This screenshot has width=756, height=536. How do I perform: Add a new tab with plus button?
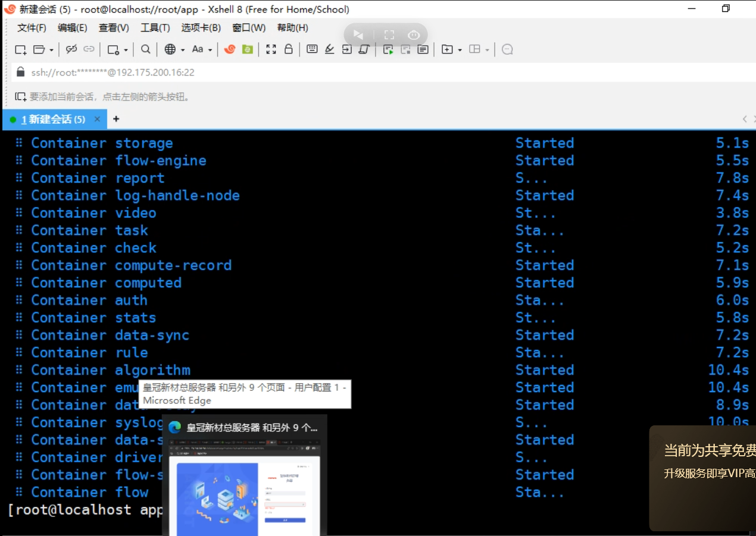click(x=116, y=119)
